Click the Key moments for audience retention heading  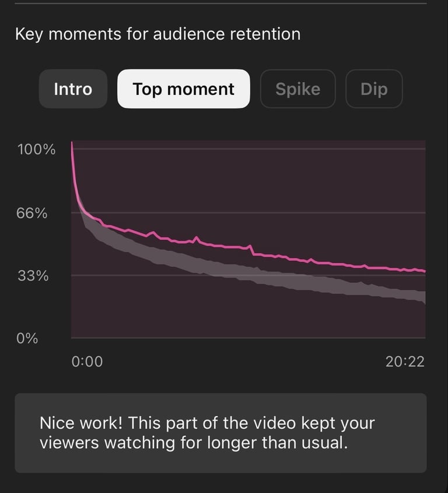(x=158, y=34)
